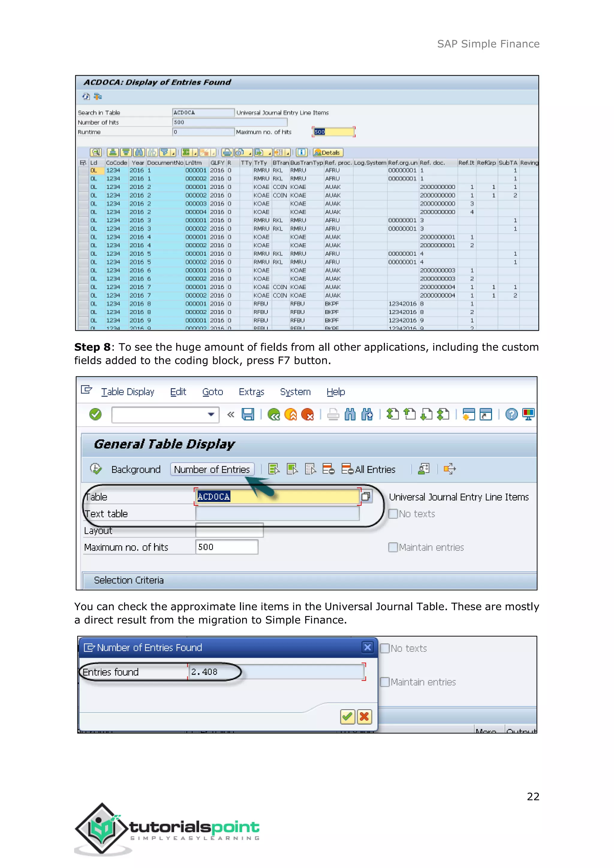This screenshot has width=614, height=868.
Task: Open the Edit menu
Action: [x=178, y=392]
